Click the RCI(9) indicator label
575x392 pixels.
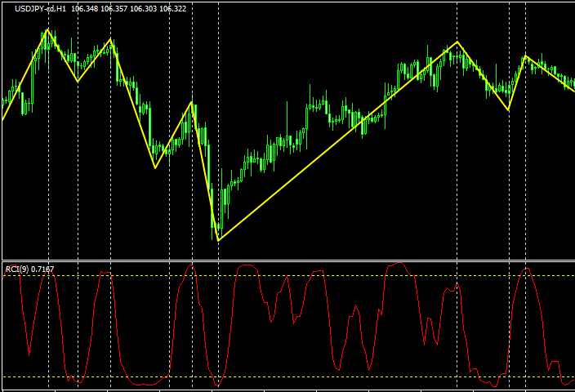[x=30, y=269]
